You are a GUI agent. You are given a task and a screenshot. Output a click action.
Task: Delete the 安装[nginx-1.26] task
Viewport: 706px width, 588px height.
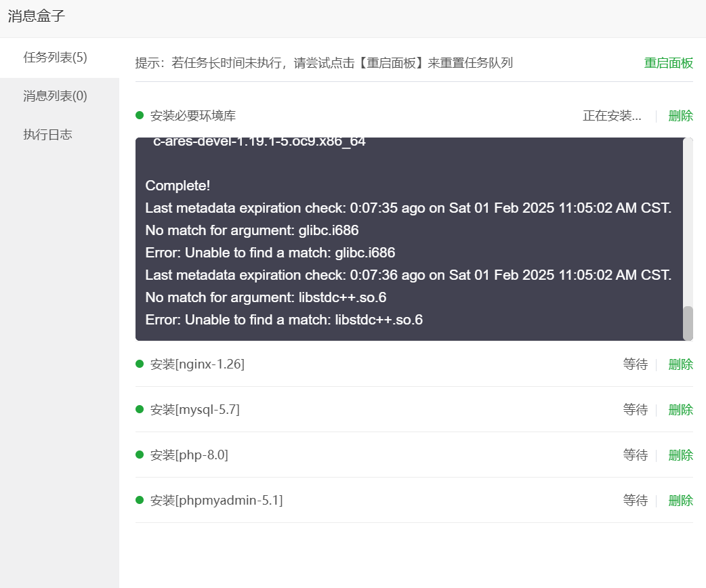680,364
